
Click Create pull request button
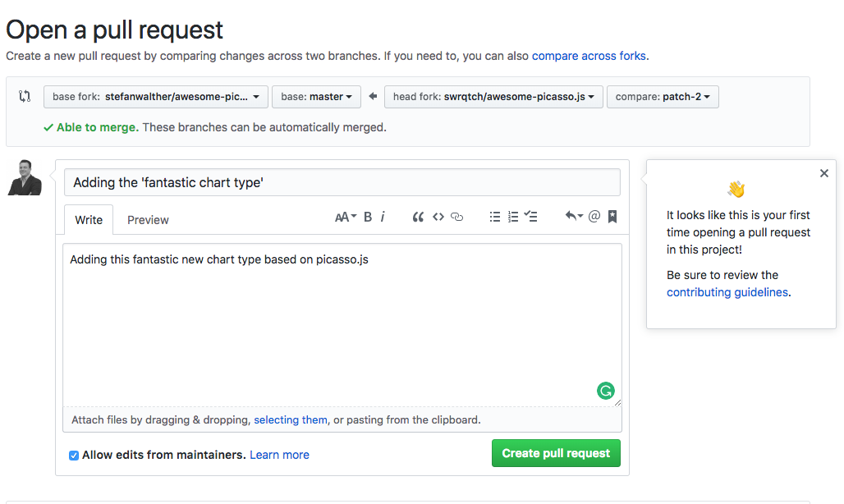556,453
